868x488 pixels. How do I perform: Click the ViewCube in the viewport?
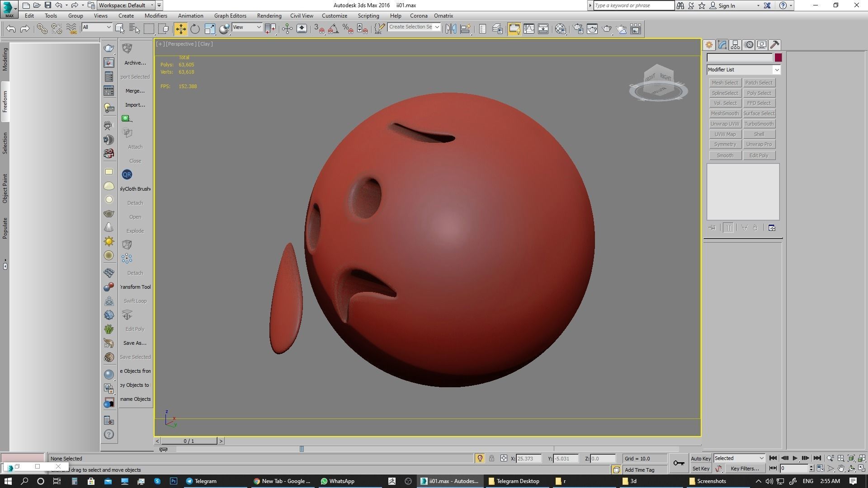pos(658,83)
